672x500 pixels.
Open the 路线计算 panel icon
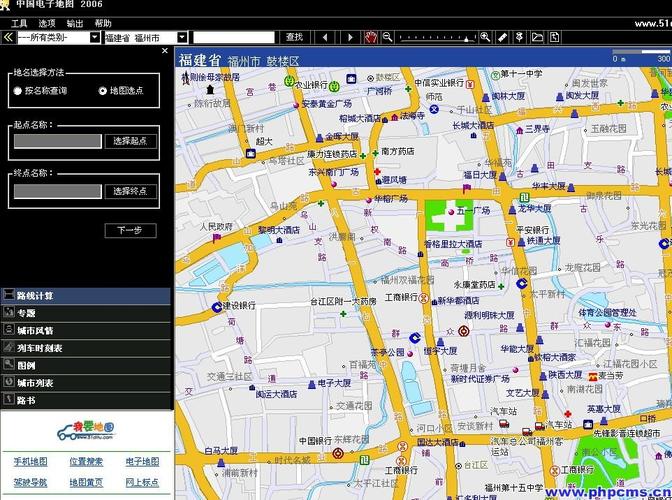(x=9, y=296)
